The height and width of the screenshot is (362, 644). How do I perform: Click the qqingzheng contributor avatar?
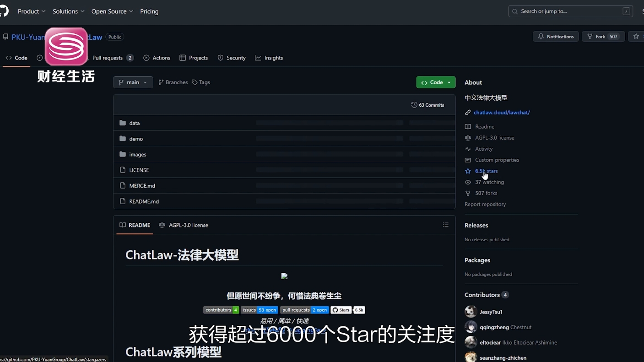click(471, 327)
